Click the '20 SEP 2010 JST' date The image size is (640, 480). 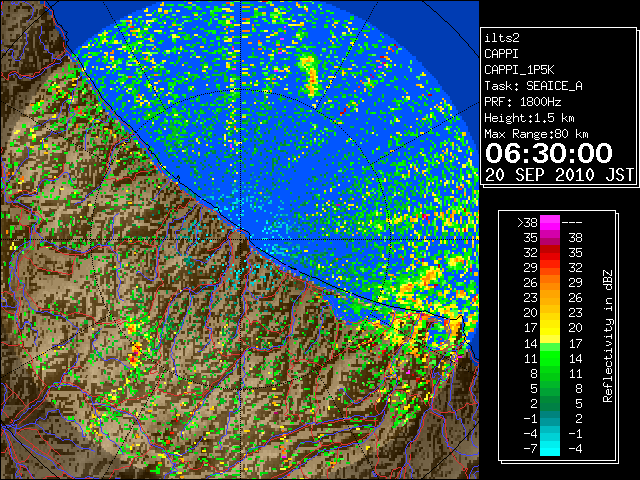coord(559,175)
